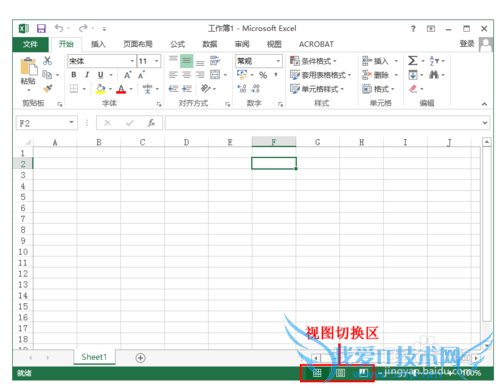Switch to the 数据 tab
Screen dimensions: 500x389
click(x=210, y=44)
